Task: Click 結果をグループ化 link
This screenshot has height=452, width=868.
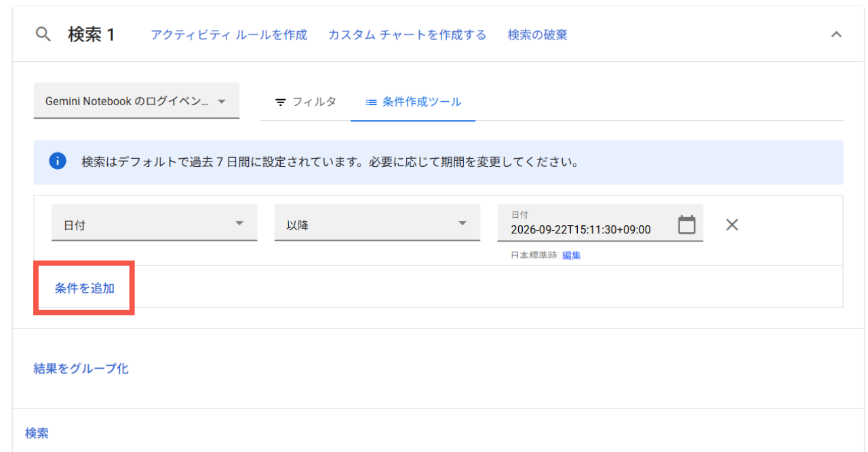Action: [x=81, y=369]
